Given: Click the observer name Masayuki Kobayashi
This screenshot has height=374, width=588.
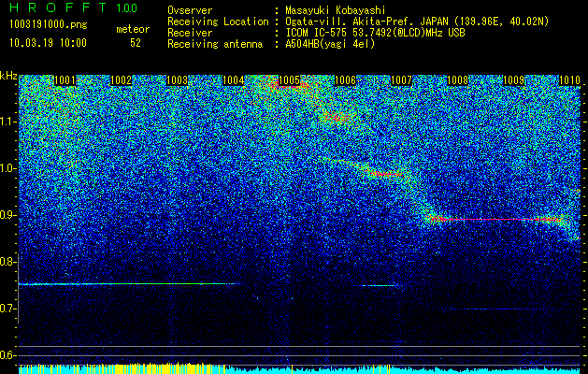Looking at the screenshot, I should pos(336,10).
